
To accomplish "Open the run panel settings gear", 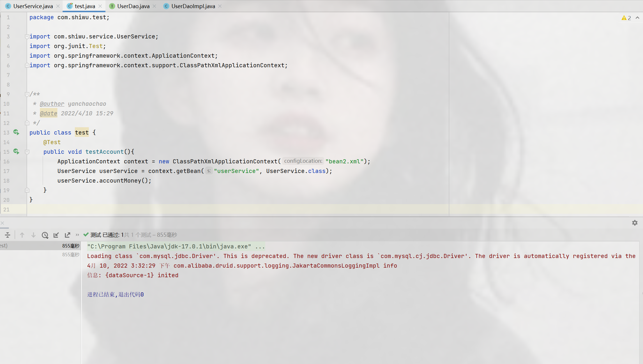I will point(635,223).
